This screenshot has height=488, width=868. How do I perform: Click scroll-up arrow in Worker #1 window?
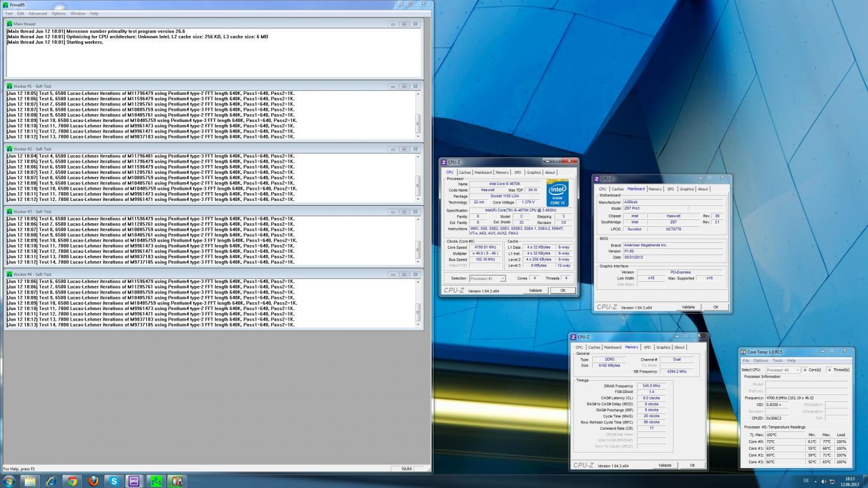[x=418, y=93]
